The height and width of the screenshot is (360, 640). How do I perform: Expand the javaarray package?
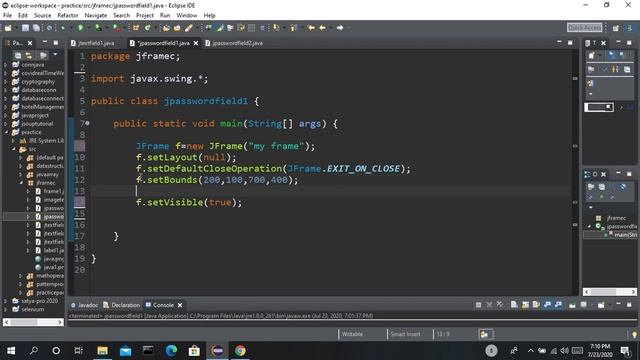21,174
